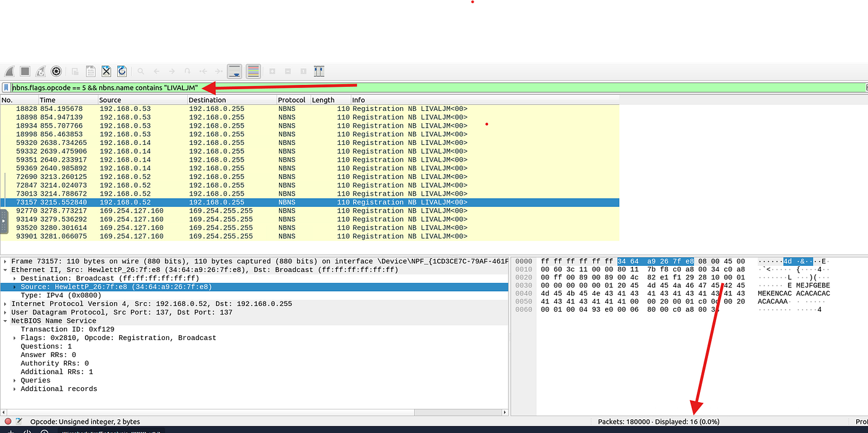Save this capture file icon
868x433 pixels.
click(x=91, y=71)
